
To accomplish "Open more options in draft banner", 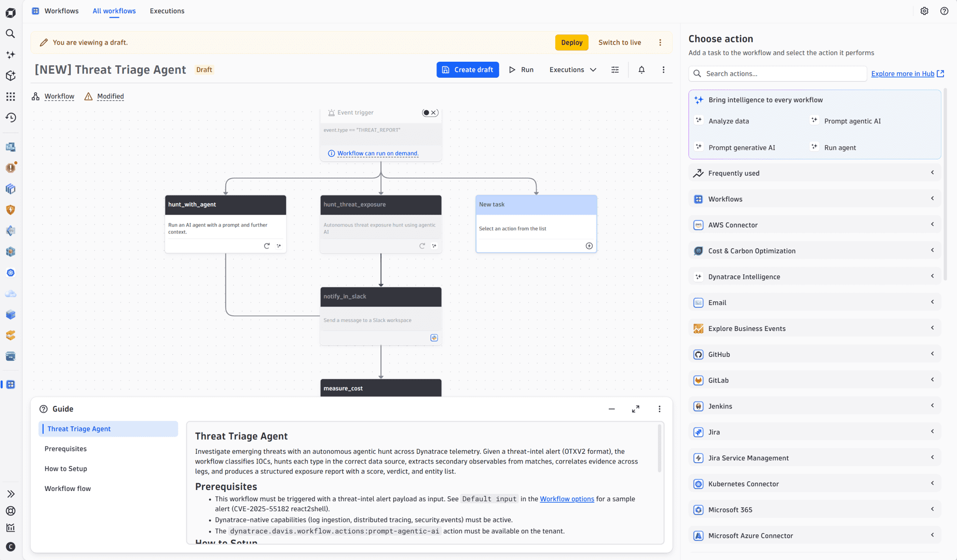I will pos(660,43).
